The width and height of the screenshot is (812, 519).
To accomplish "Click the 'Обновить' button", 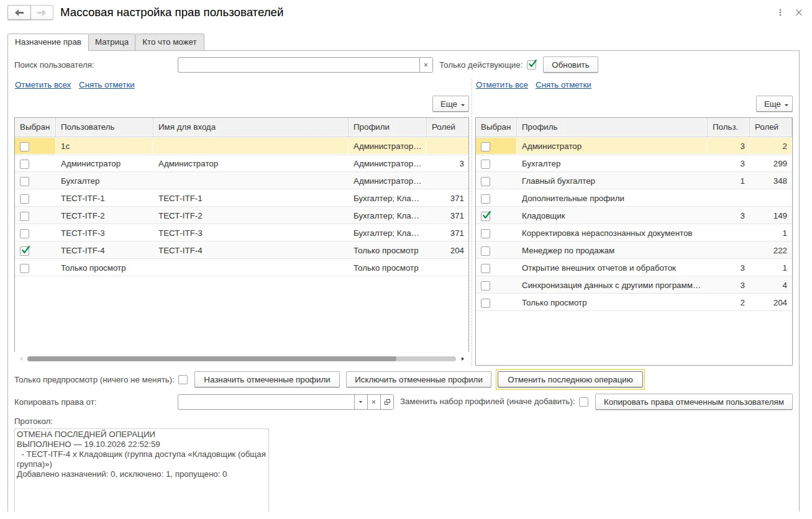I will 570,65.
